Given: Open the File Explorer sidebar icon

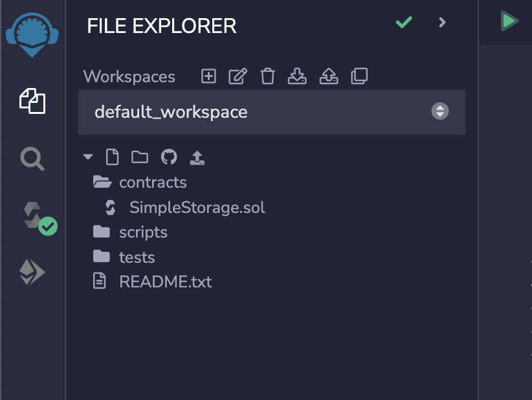Looking at the screenshot, I should tap(32, 101).
